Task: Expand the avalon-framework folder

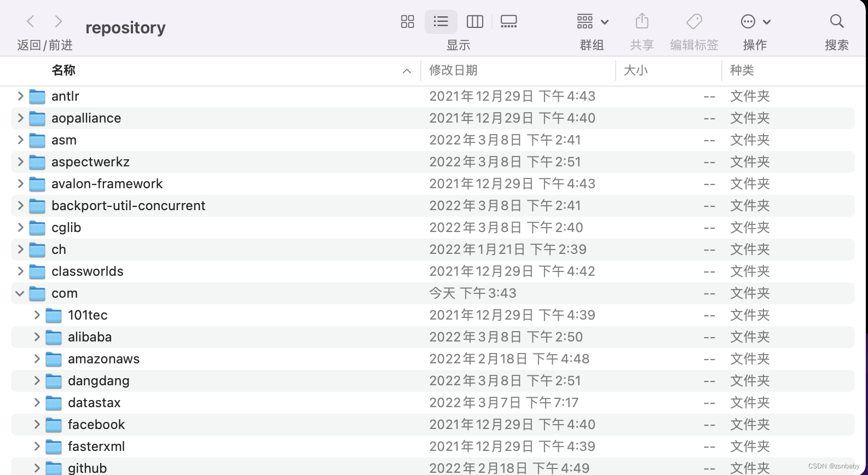Action: pyautogui.click(x=20, y=184)
